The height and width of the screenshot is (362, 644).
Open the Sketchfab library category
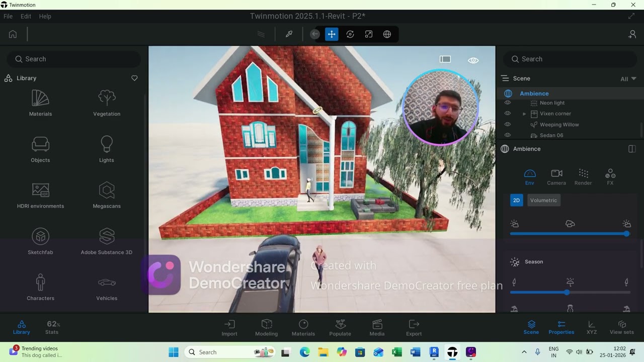[40, 242]
